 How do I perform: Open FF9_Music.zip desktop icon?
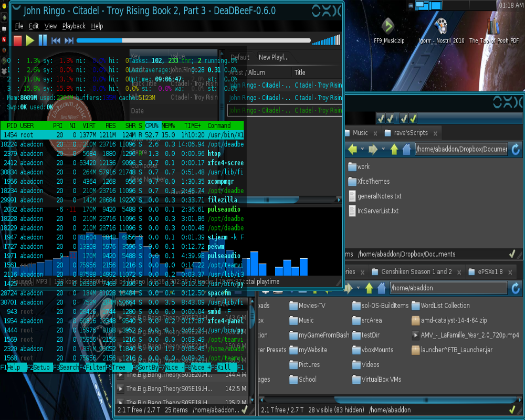click(x=389, y=30)
